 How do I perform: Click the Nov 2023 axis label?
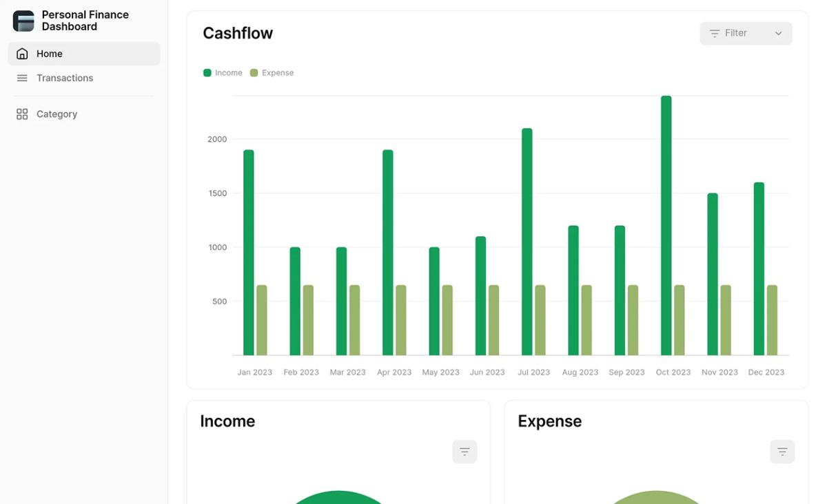(x=719, y=372)
